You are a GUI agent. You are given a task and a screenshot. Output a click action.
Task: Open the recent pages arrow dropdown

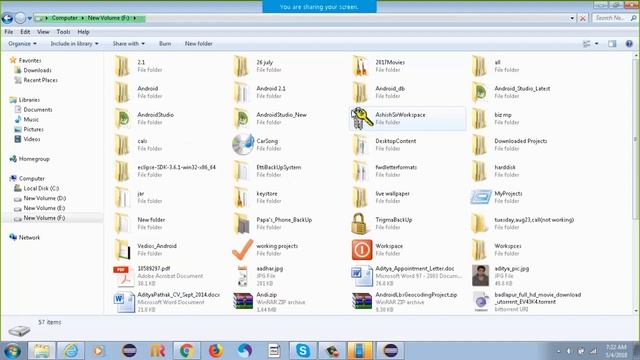(29, 18)
